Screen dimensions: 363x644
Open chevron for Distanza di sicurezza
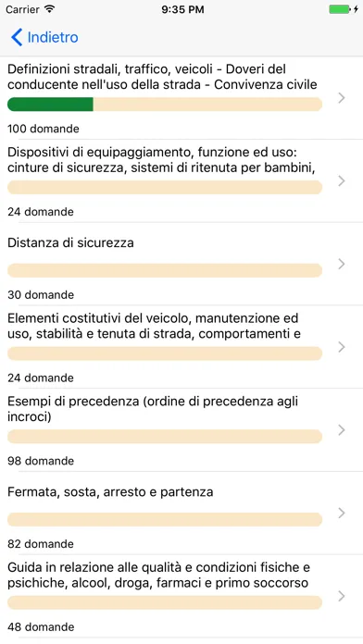coord(341,264)
